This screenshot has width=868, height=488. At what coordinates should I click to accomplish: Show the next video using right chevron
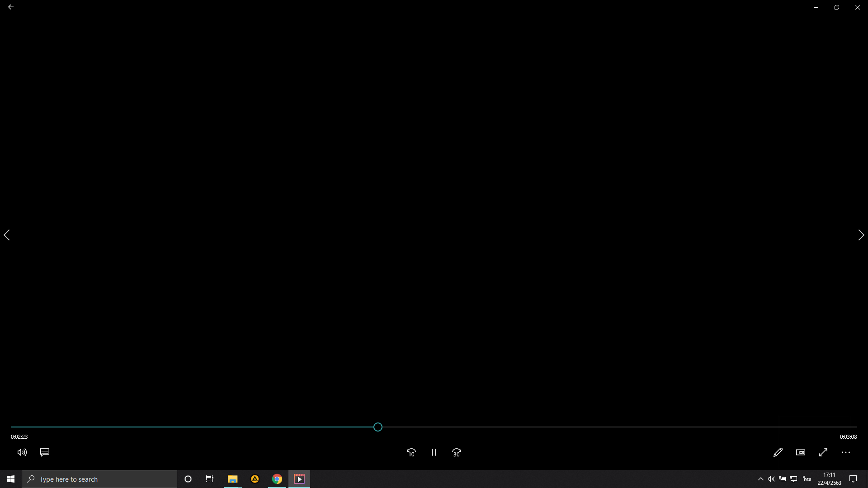[861, 235]
